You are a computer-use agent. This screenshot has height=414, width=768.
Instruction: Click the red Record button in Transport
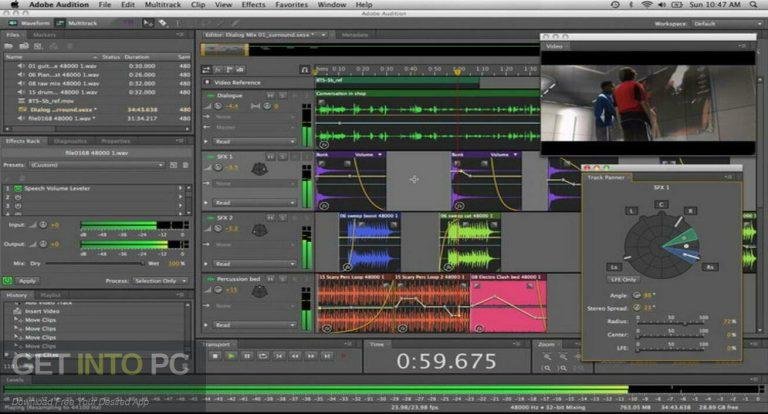point(343,356)
